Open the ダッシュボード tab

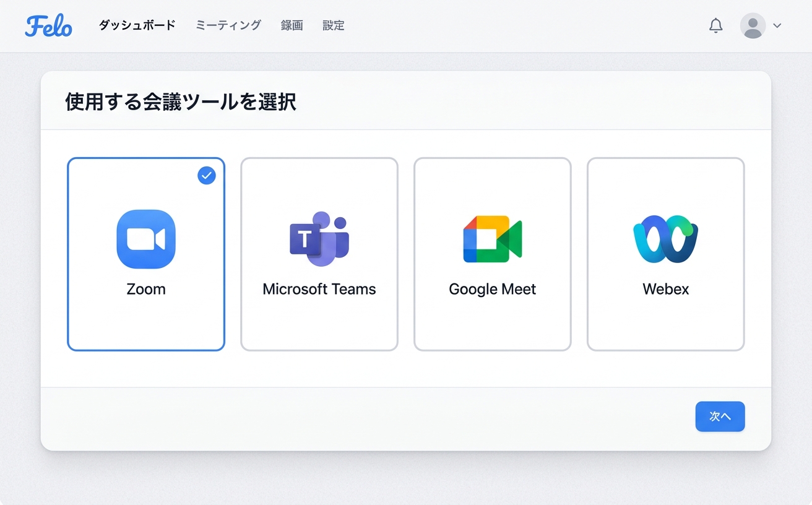[137, 25]
